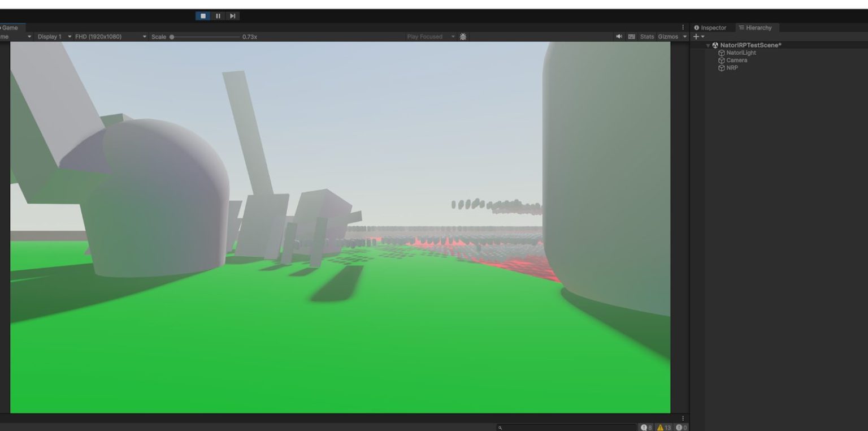Open the Game view options menu

(683, 27)
